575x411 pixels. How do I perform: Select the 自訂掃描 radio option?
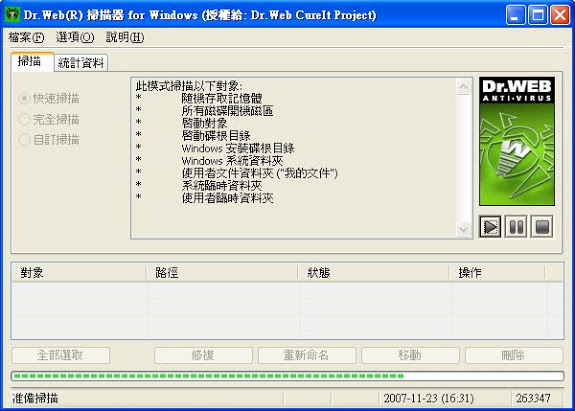coord(49,139)
